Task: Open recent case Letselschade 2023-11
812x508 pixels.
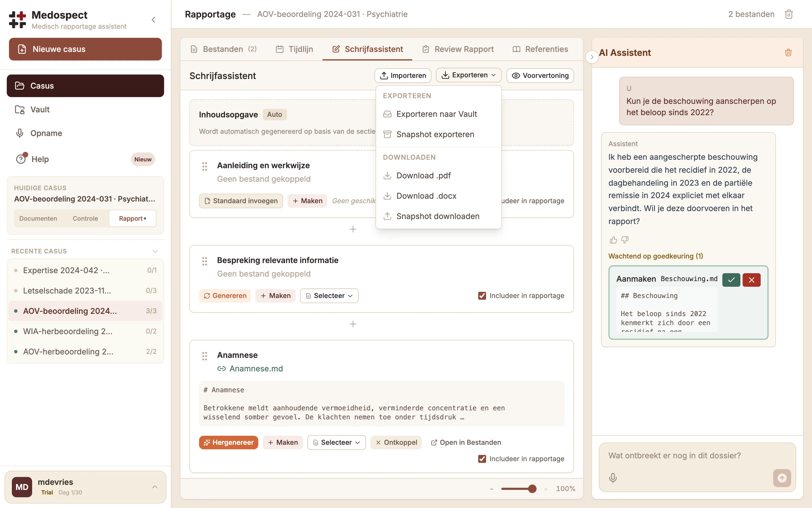Action: pyautogui.click(x=85, y=291)
